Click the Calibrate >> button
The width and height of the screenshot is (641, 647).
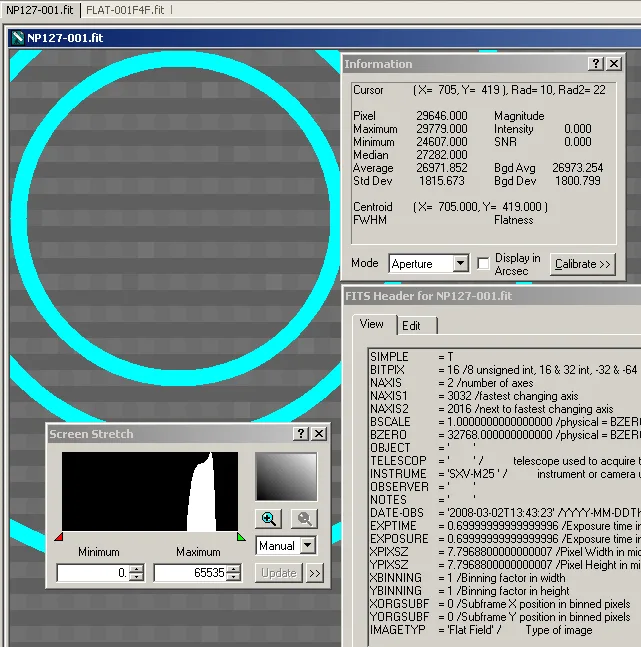pyautogui.click(x=582, y=264)
